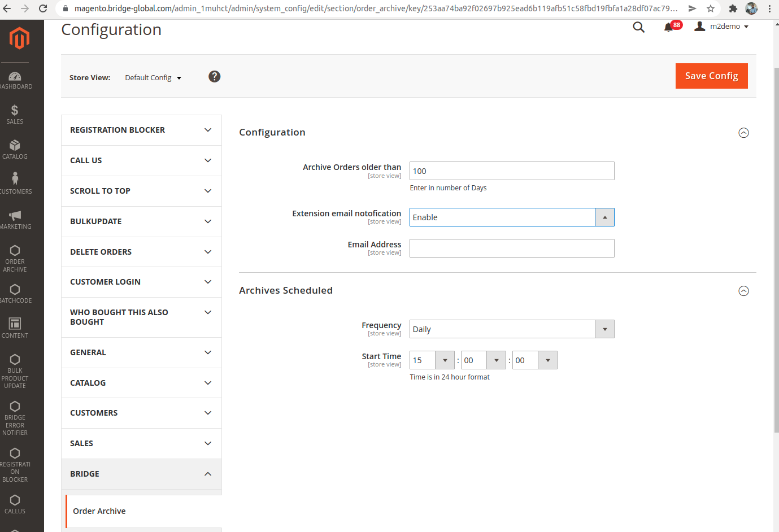Open the Frequency dropdown
This screenshot has width=779, height=532.
point(511,329)
